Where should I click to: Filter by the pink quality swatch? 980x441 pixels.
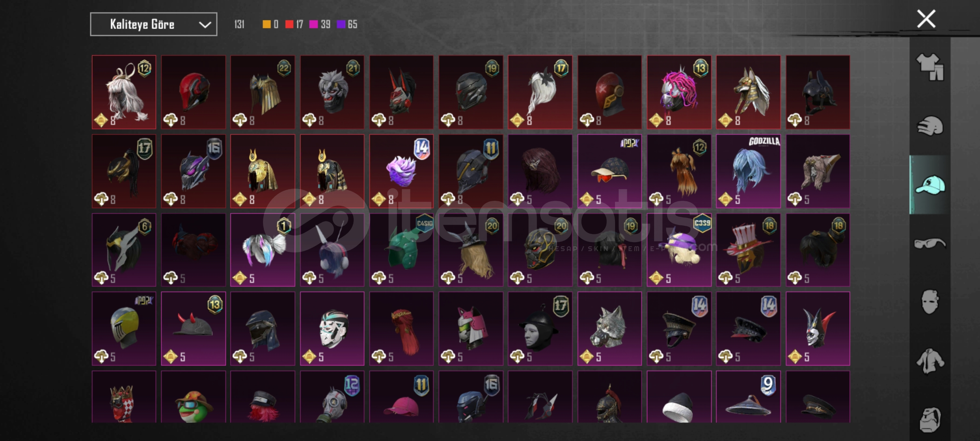[x=314, y=24]
